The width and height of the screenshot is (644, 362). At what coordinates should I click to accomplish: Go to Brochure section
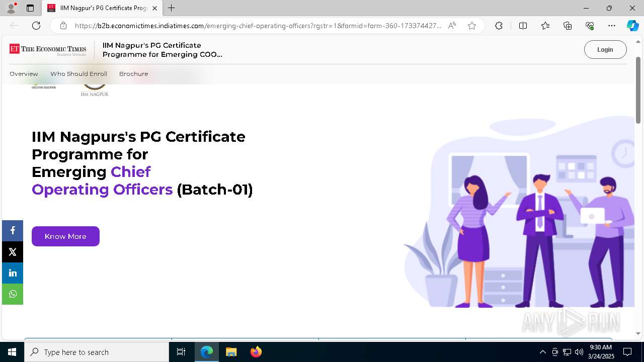click(x=133, y=74)
